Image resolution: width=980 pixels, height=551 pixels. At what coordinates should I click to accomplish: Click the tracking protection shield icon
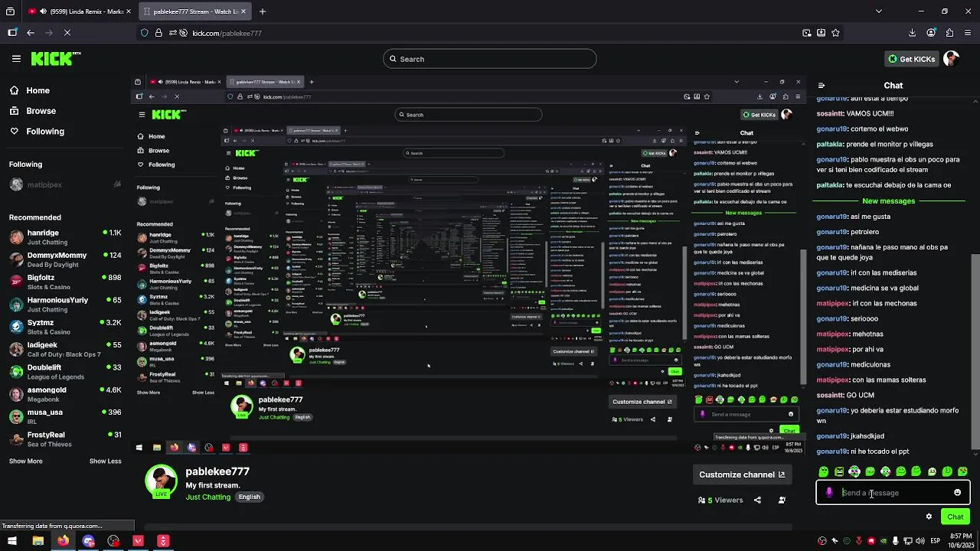pyautogui.click(x=144, y=33)
